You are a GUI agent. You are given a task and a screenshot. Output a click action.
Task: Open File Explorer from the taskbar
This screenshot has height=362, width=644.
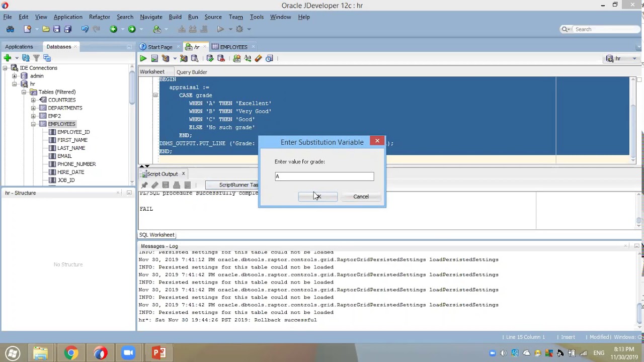click(41, 353)
